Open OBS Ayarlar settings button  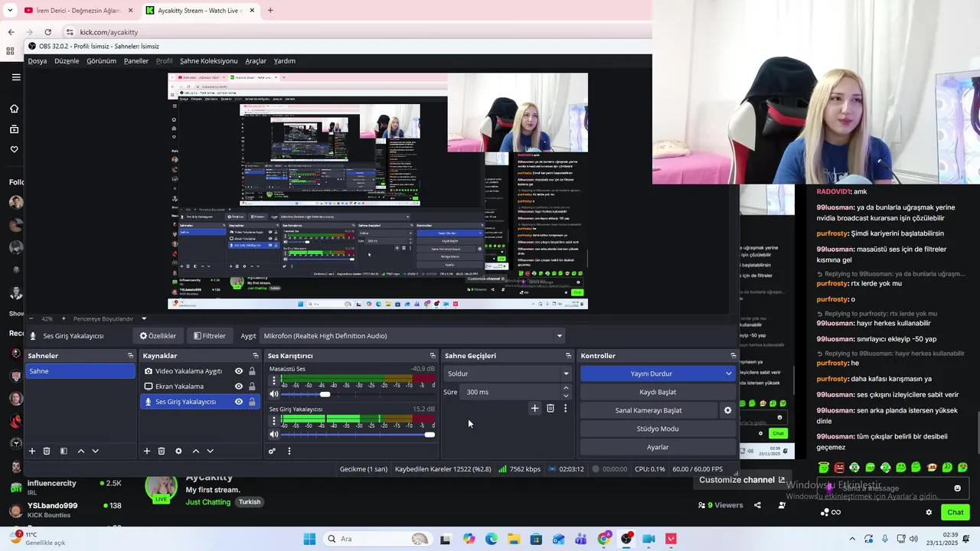[x=658, y=447]
